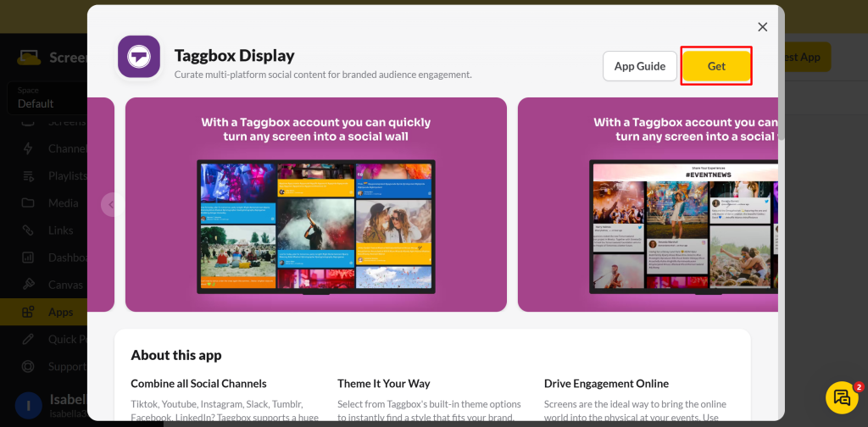Click 'Combine all Social Channels' heading
Viewport: 868px width, 427px height.
pos(198,383)
